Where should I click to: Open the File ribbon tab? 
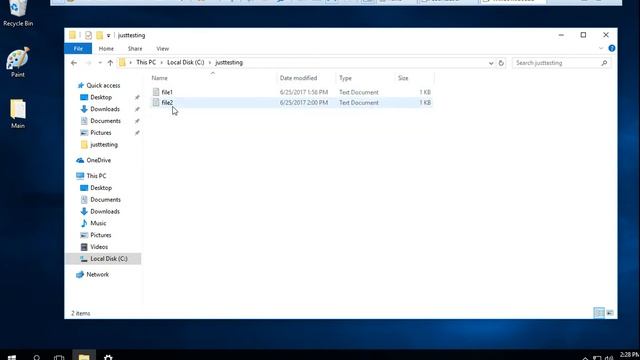tap(78, 49)
